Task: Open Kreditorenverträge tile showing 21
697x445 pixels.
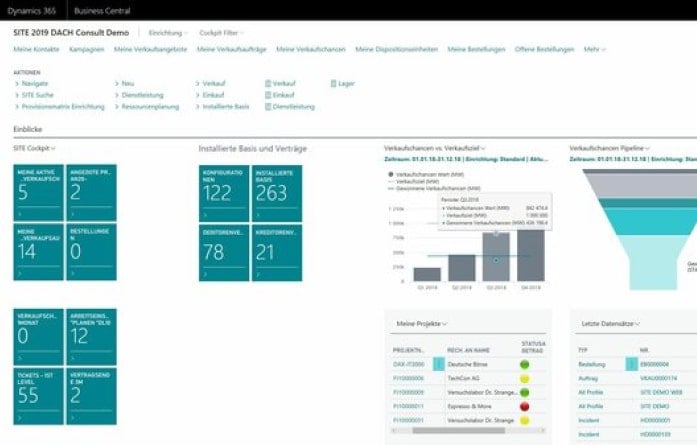Action: [x=277, y=253]
